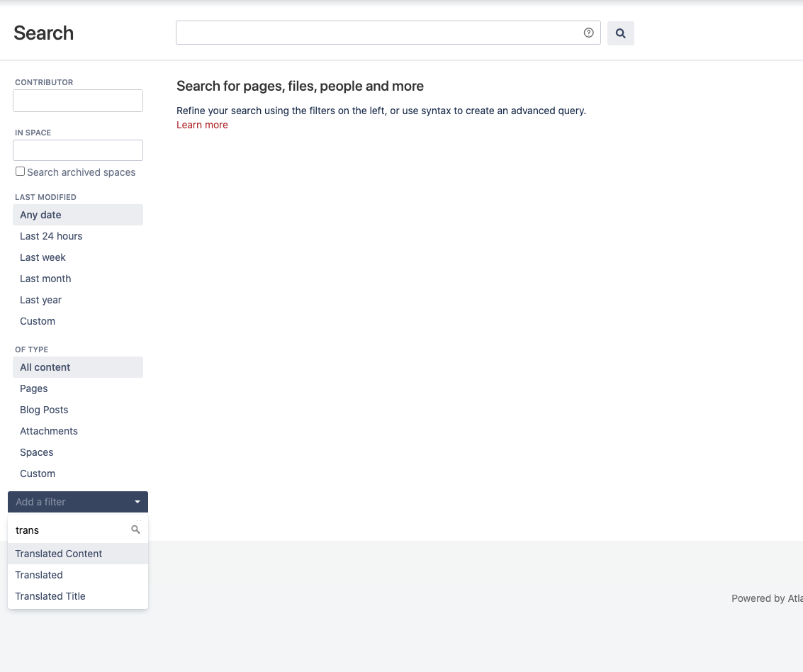Select Translated Content filter option
Image resolution: width=803 pixels, height=672 pixels.
click(x=59, y=554)
